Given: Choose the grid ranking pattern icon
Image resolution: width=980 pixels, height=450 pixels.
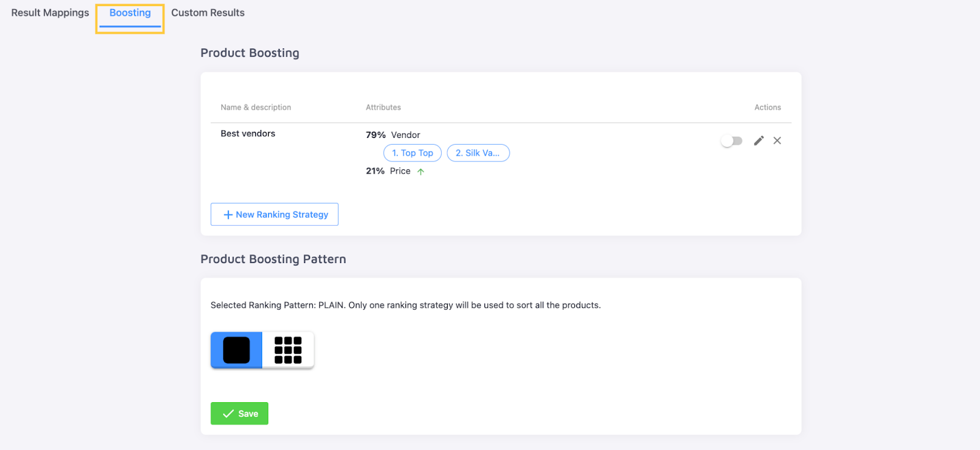Looking at the screenshot, I should point(288,350).
